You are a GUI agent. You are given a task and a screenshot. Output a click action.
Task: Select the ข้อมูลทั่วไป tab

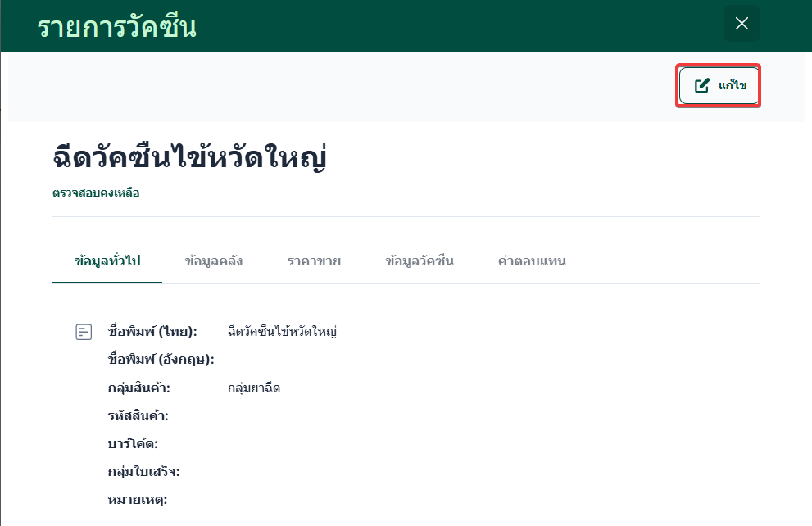[107, 261]
